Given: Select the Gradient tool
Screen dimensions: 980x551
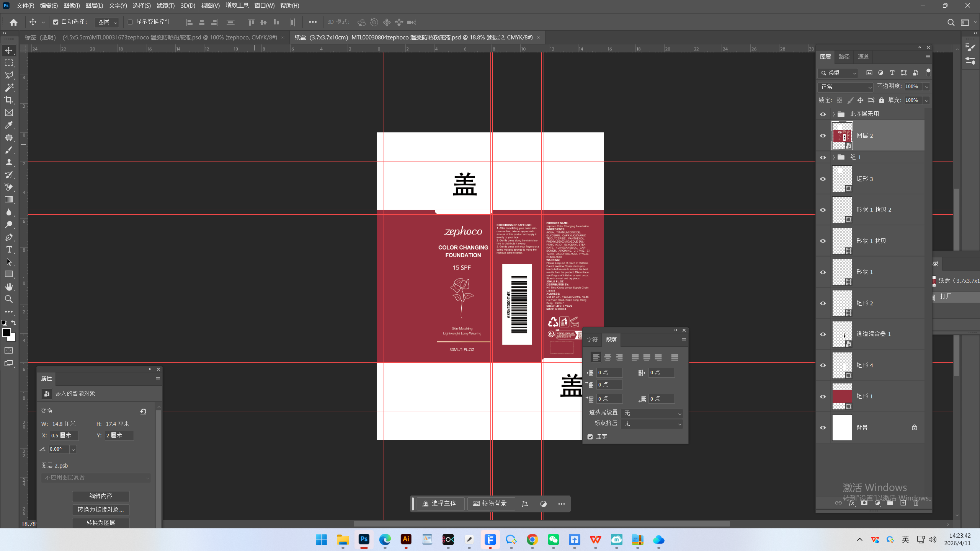Looking at the screenshot, I should (9, 199).
